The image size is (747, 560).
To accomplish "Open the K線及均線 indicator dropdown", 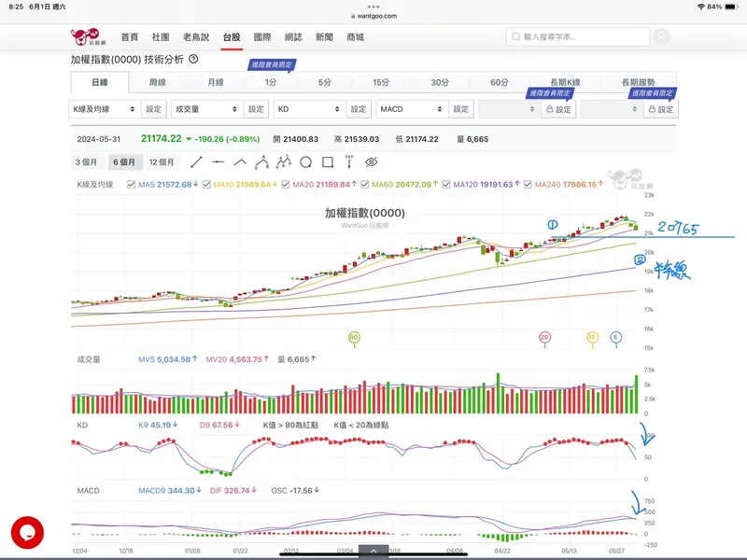I will 105,109.
